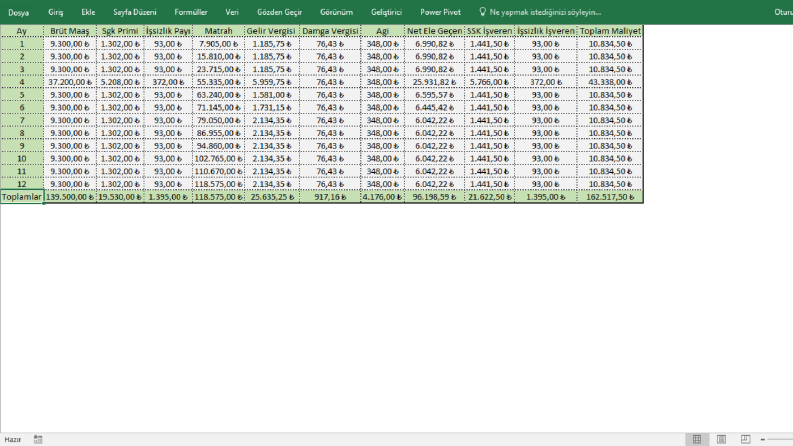This screenshot has width=793, height=446.
Task: Click the Oturum sign-in link
Action: [x=783, y=12]
